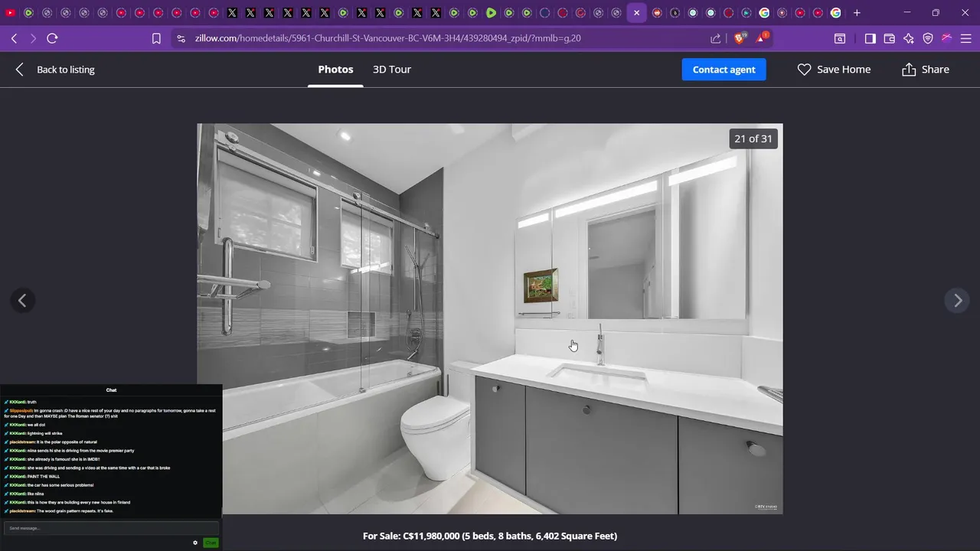
Task: Click message 'The wood grain pattern repeats'
Action: tap(74, 510)
